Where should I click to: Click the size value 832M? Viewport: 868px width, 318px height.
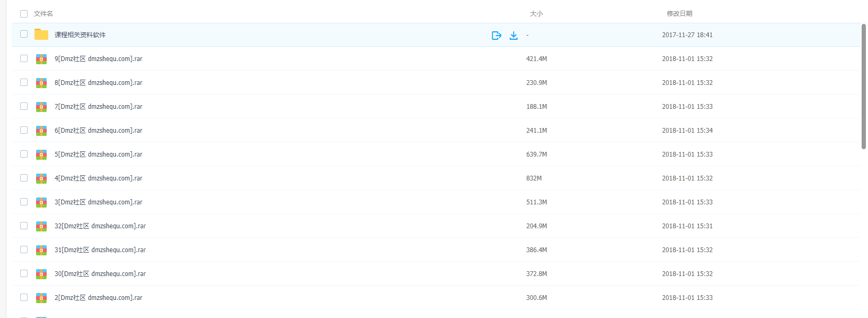[x=534, y=178]
